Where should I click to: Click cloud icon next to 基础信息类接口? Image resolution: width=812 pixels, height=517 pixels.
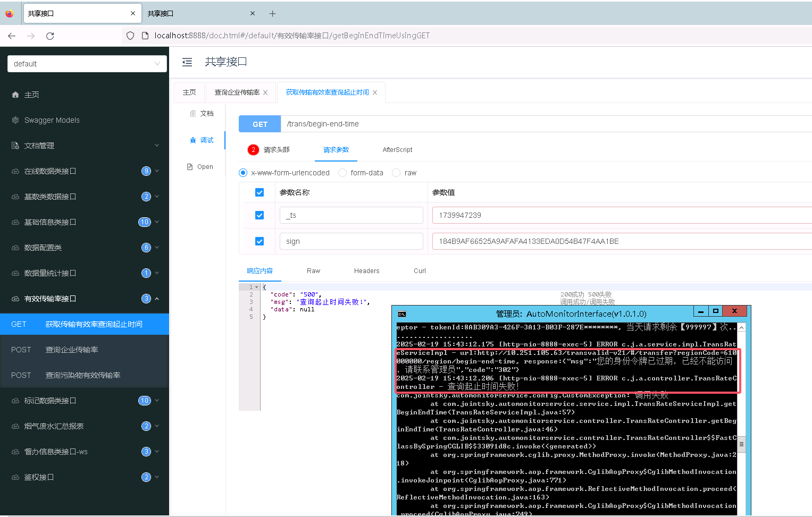[15, 222]
